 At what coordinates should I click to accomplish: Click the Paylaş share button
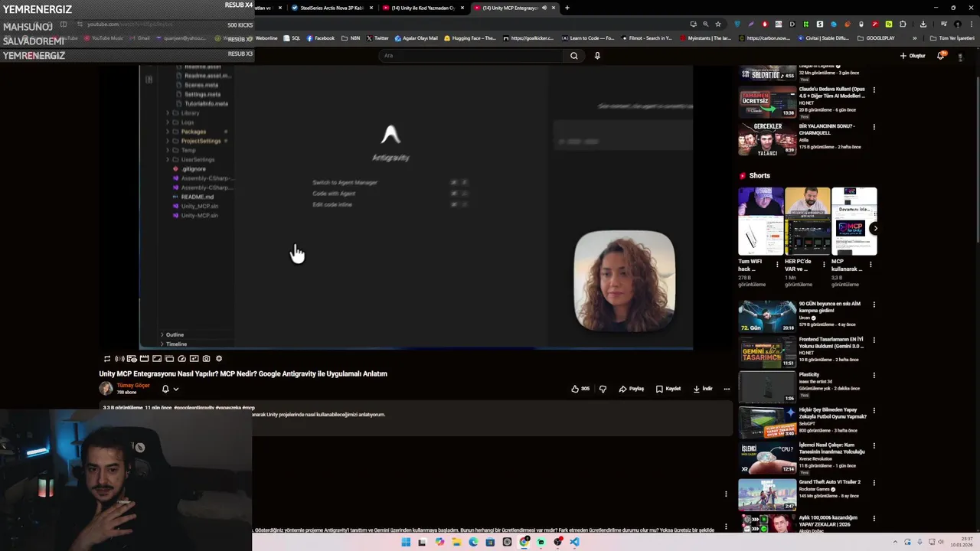(632, 389)
